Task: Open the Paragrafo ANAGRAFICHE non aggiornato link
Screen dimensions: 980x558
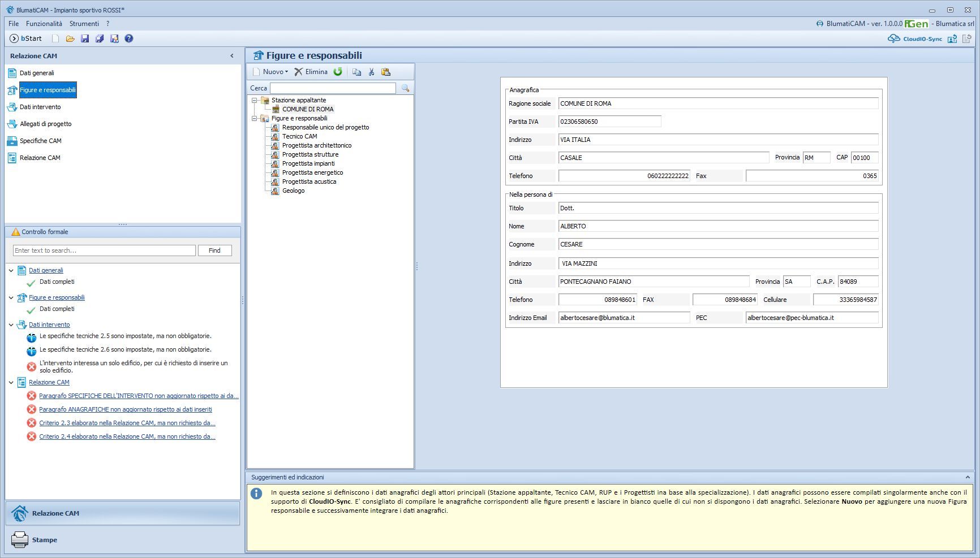Action: (x=125, y=409)
